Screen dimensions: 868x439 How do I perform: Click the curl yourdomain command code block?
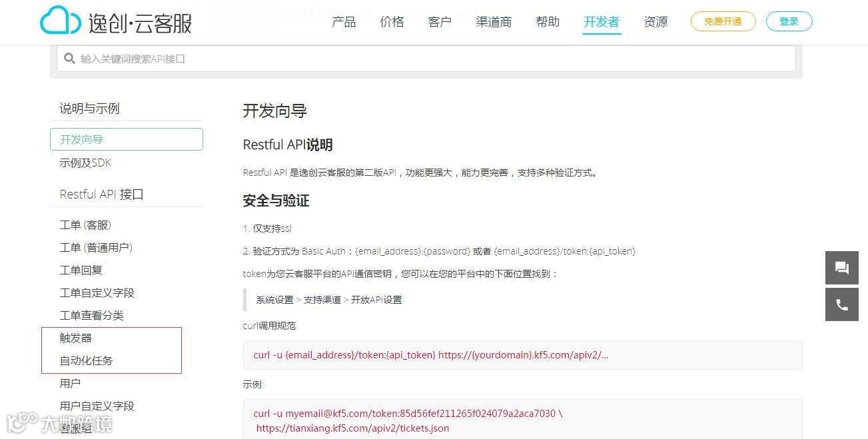[522, 355]
